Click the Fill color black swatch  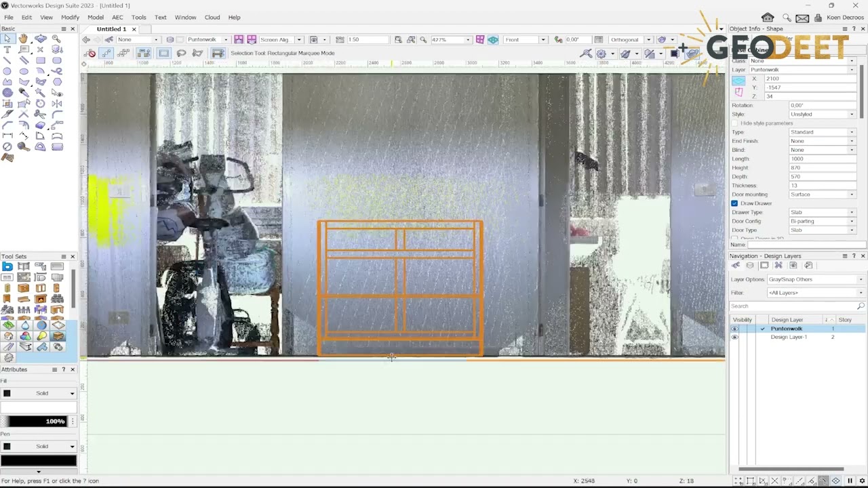(7, 393)
